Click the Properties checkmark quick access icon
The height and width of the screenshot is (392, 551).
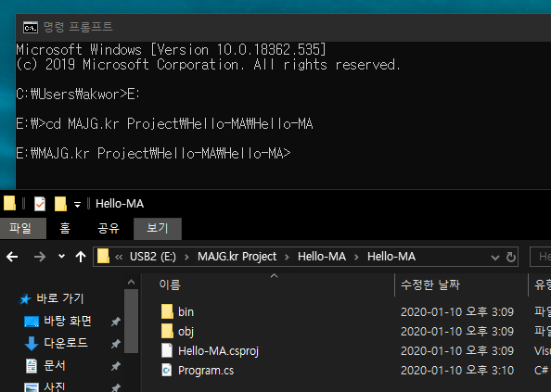(x=40, y=204)
